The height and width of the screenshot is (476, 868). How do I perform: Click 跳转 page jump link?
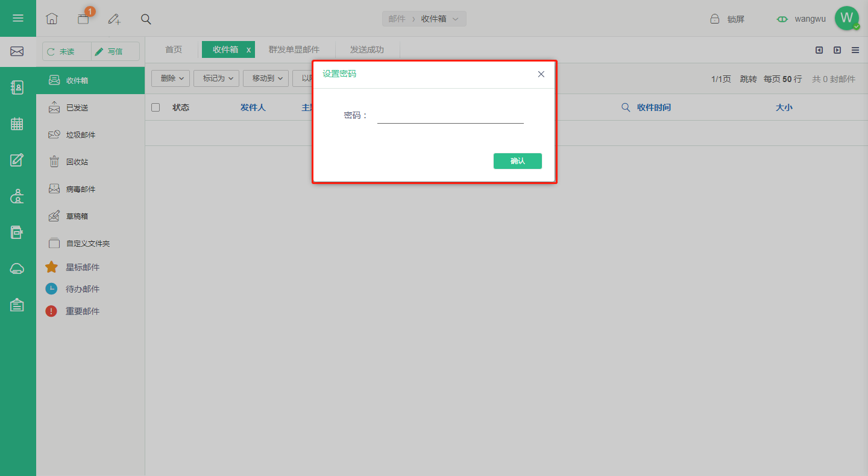pos(749,79)
